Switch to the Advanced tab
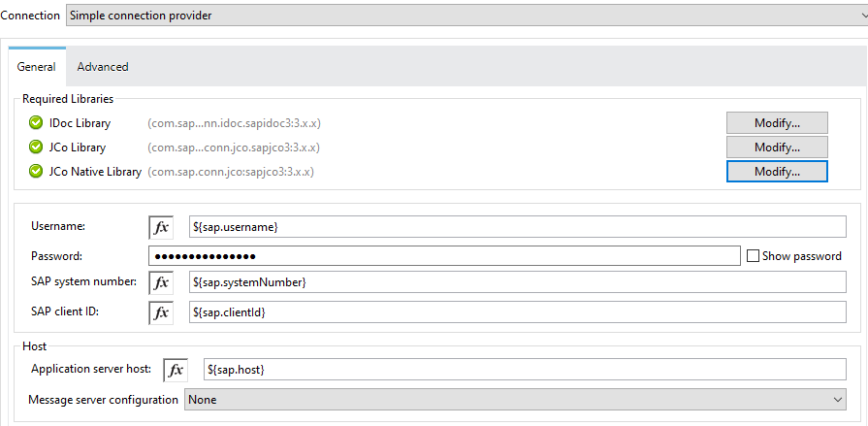Image resolution: width=868 pixels, height=426 pixels. point(103,67)
